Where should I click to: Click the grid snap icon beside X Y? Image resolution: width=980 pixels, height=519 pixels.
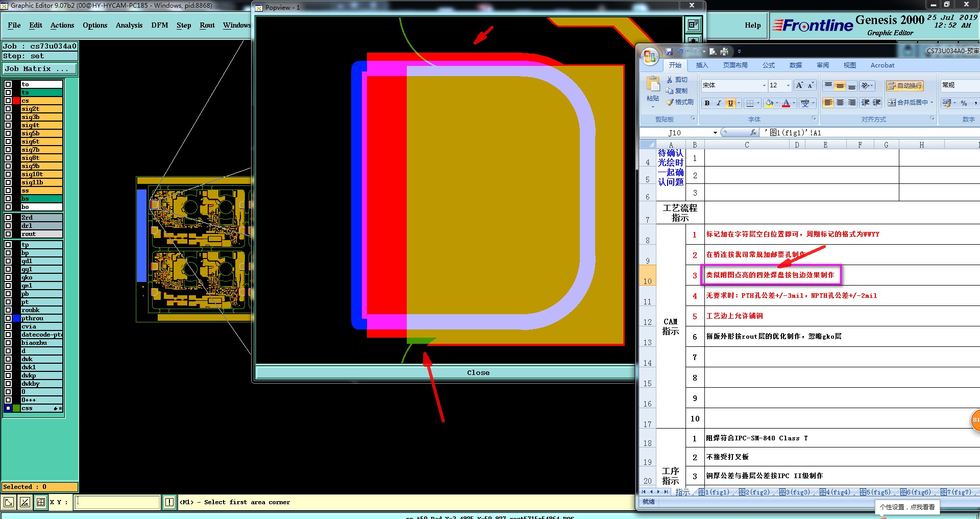tap(41, 502)
